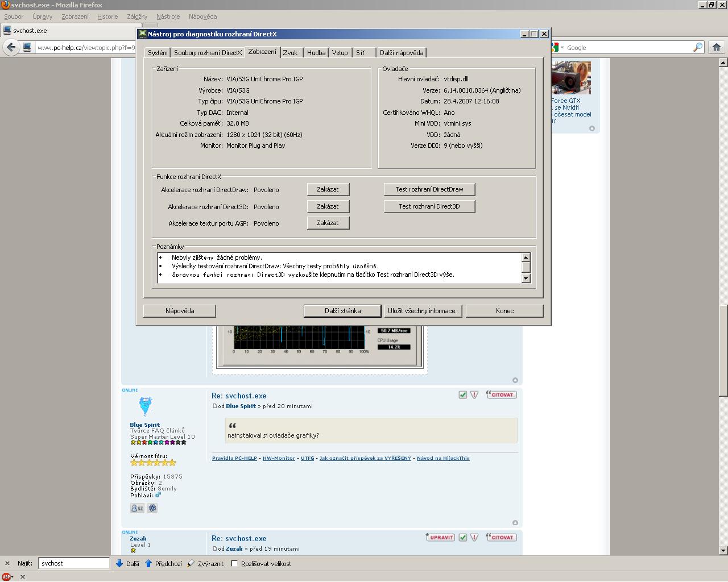Open the browser Home page icon
The height and width of the screenshot is (582, 728).
pyautogui.click(x=717, y=47)
